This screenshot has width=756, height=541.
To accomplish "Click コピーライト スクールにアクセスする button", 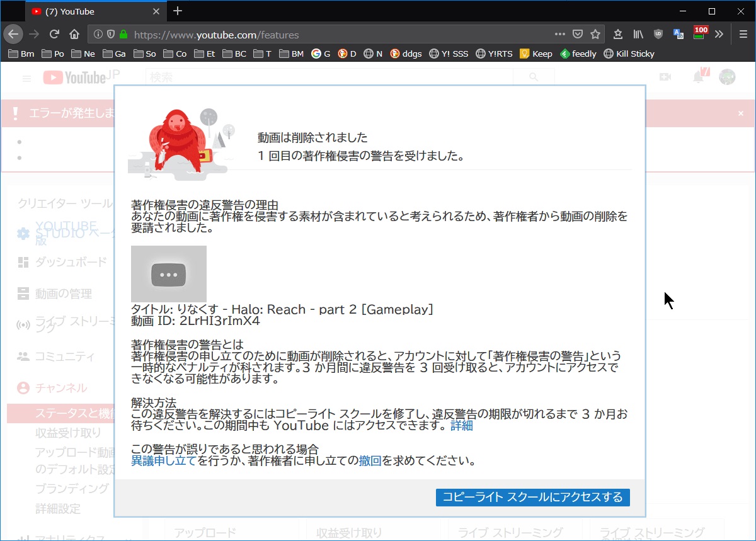I will (x=533, y=497).
